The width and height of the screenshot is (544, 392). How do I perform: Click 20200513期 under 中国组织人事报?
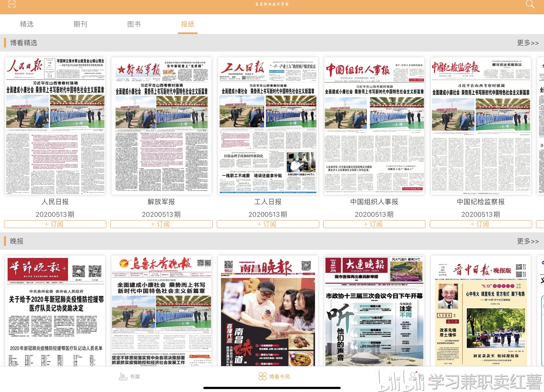tap(374, 214)
